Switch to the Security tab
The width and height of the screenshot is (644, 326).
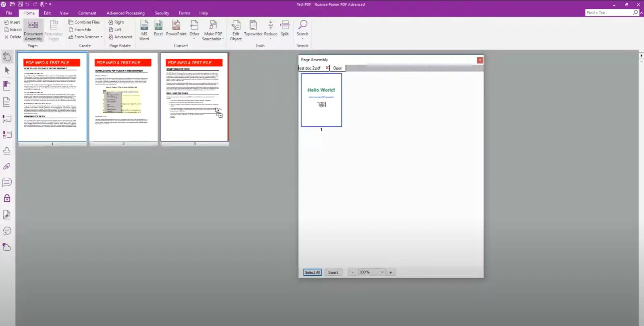[162, 13]
